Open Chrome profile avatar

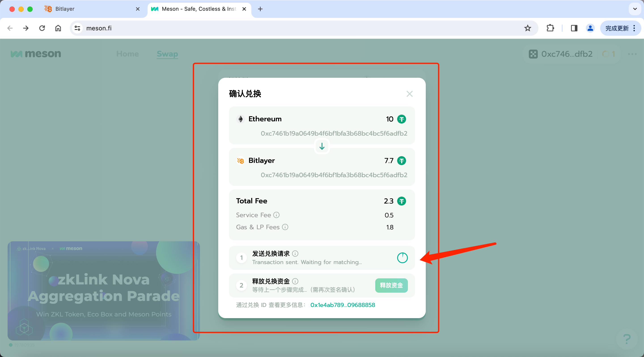(x=590, y=28)
